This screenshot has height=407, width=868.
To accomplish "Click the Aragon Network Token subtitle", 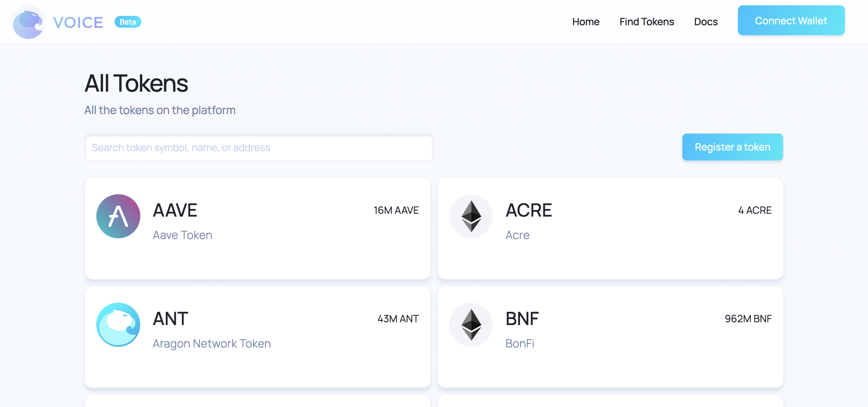I will (x=212, y=343).
